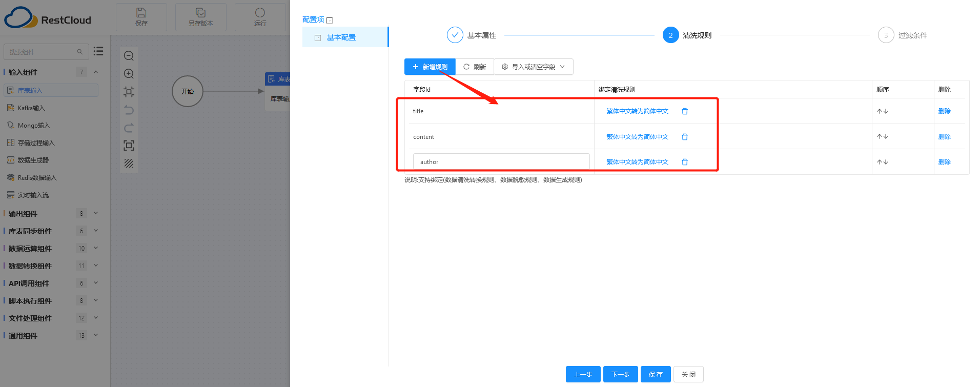
Task: Click the list view icon beside search
Action: click(98, 51)
